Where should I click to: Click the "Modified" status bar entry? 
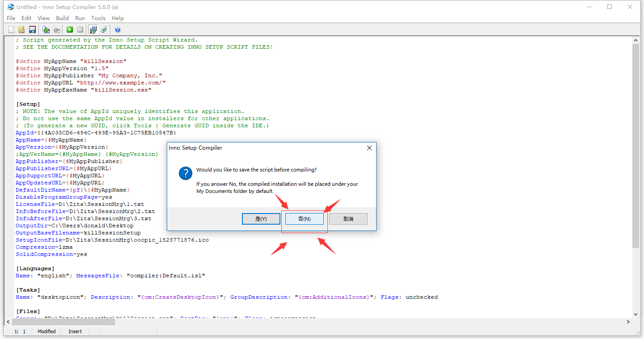(47, 331)
